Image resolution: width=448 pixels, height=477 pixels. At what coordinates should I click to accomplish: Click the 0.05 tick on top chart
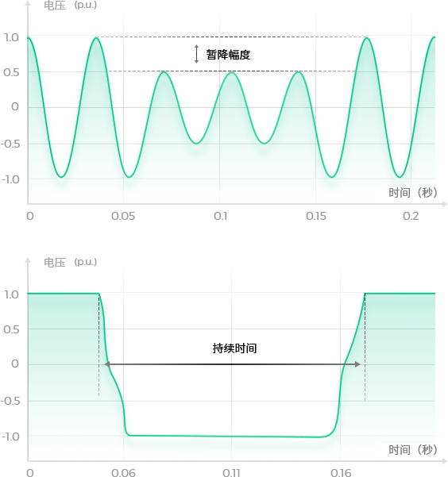coord(123,216)
